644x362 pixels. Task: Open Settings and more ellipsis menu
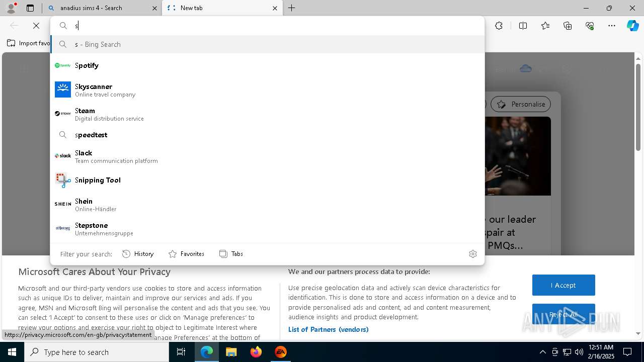(x=612, y=26)
